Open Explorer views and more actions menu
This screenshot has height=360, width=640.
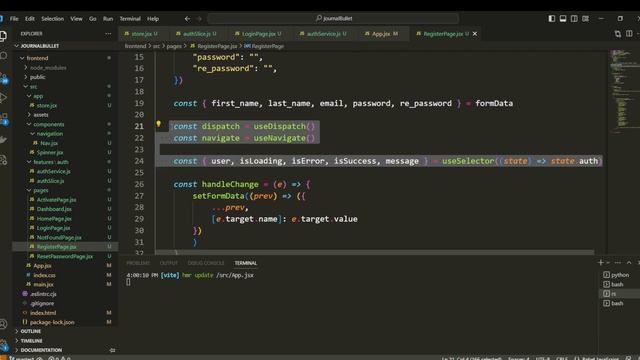[x=108, y=34]
